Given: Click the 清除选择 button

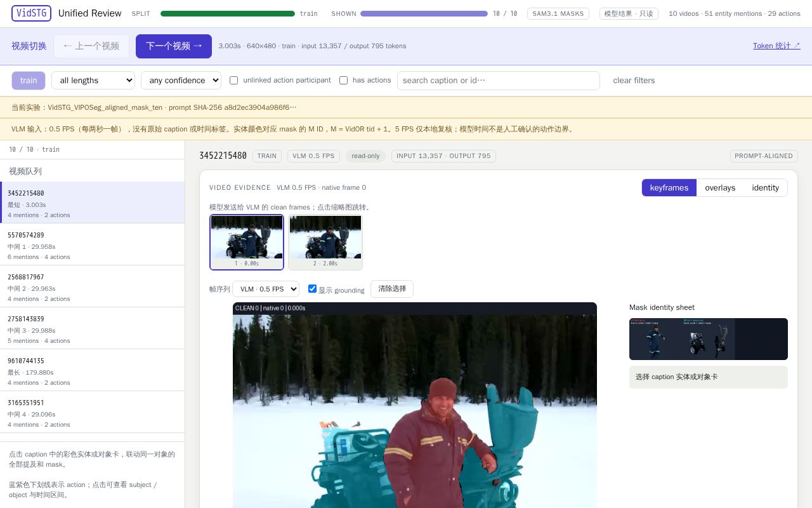Looking at the screenshot, I should [x=392, y=289].
